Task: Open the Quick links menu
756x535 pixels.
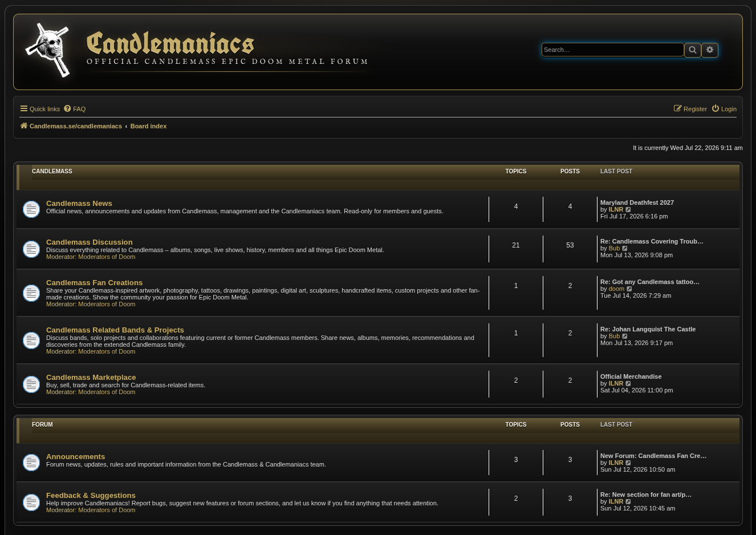Action: coord(40,109)
